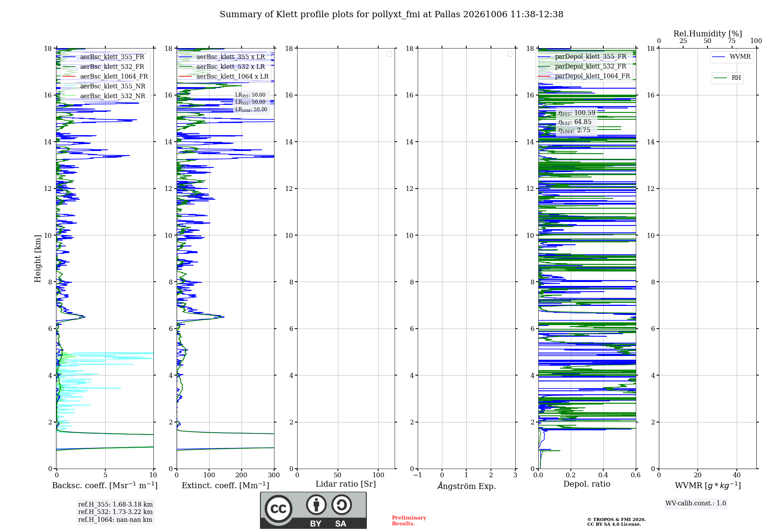783x532 pixels.
Task: Click the 'Depol. ratio' axis label
Action: [x=587, y=484]
